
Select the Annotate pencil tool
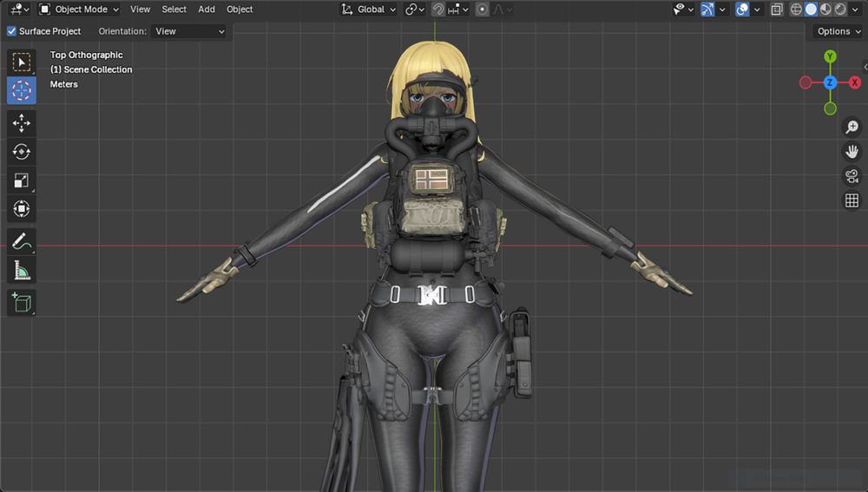tap(22, 243)
